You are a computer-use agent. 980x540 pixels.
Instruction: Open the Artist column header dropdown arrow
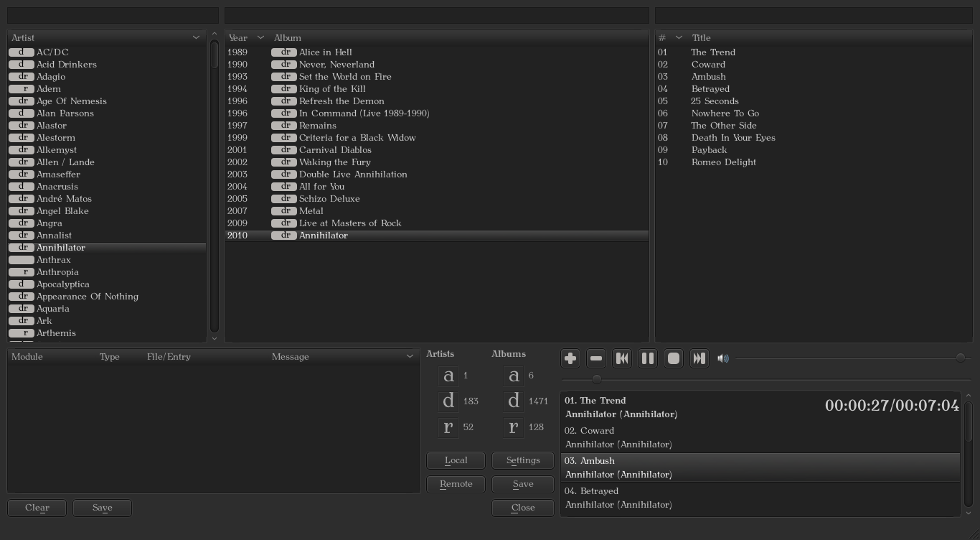point(196,37)
